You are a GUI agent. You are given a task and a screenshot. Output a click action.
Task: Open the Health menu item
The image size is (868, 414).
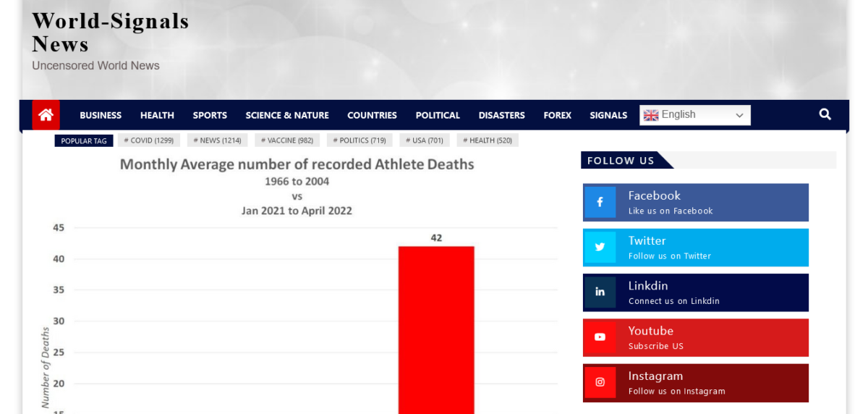[x=157, y=115]
